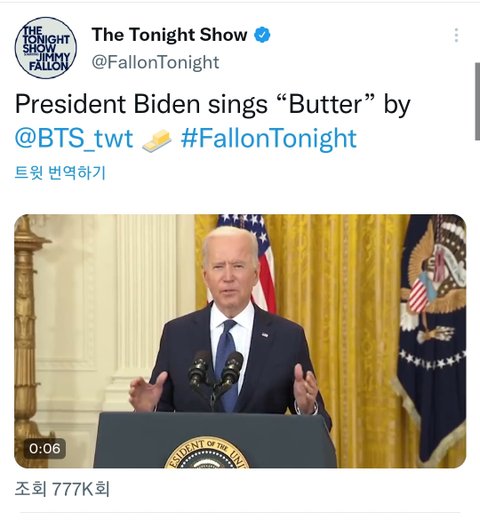Open the @BTS_twt mention

pos(74,139)
